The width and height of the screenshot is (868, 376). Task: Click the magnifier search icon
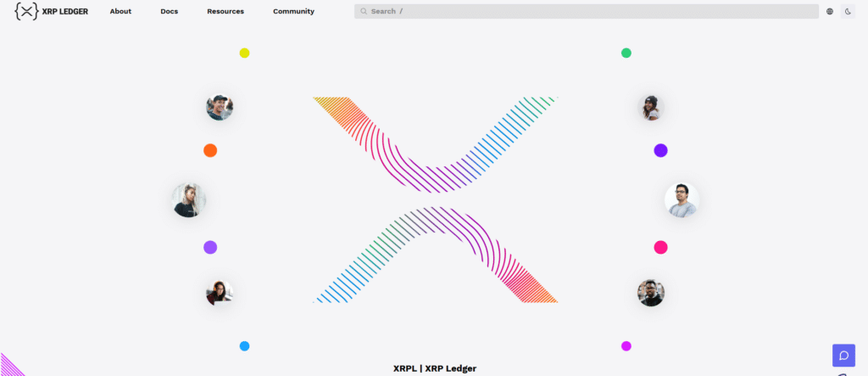364,11
